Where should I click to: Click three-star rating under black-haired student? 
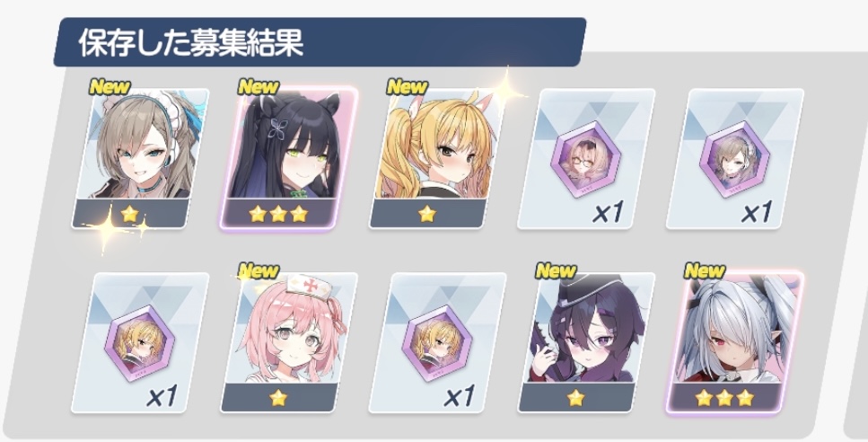tap(278, 214)
